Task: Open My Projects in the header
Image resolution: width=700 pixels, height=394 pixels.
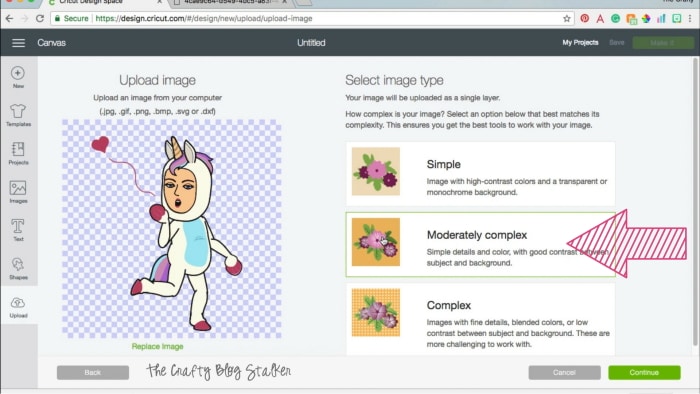Action: [x=580, y=43]
